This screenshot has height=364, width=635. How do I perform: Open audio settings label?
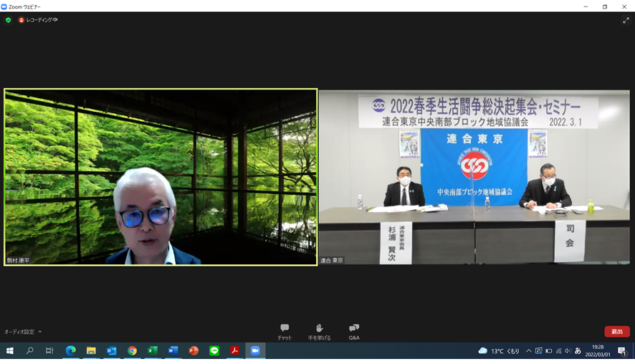click(x=19, y=332)
